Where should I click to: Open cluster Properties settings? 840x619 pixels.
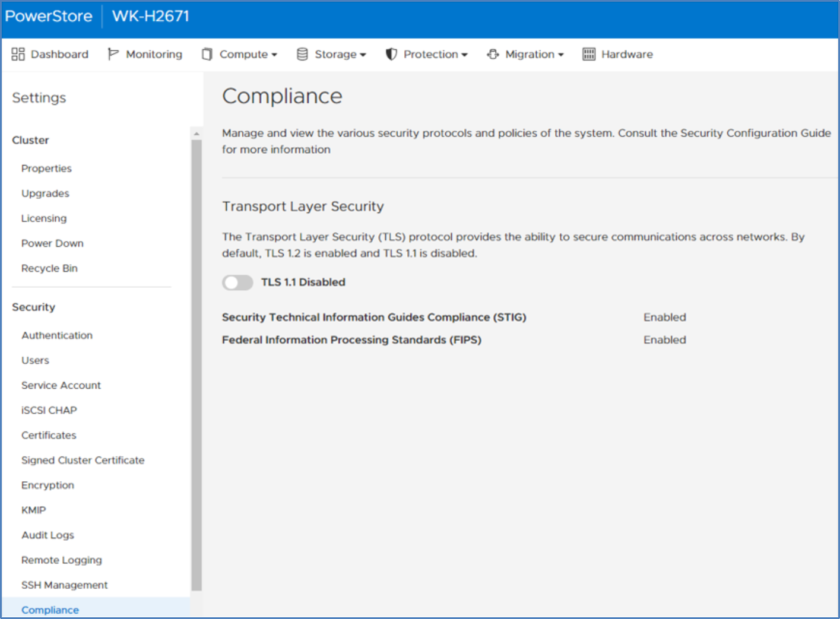(x=46, y=169)
